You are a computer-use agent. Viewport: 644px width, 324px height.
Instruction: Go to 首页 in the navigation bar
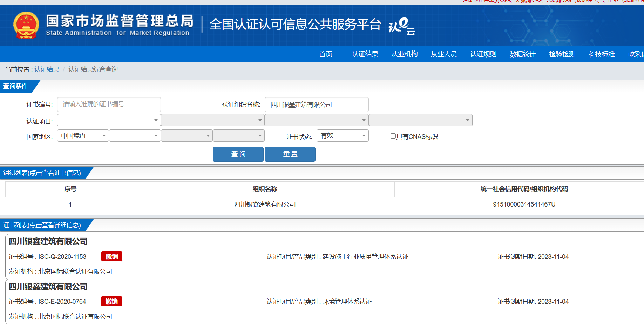click(x=326, y=54)
